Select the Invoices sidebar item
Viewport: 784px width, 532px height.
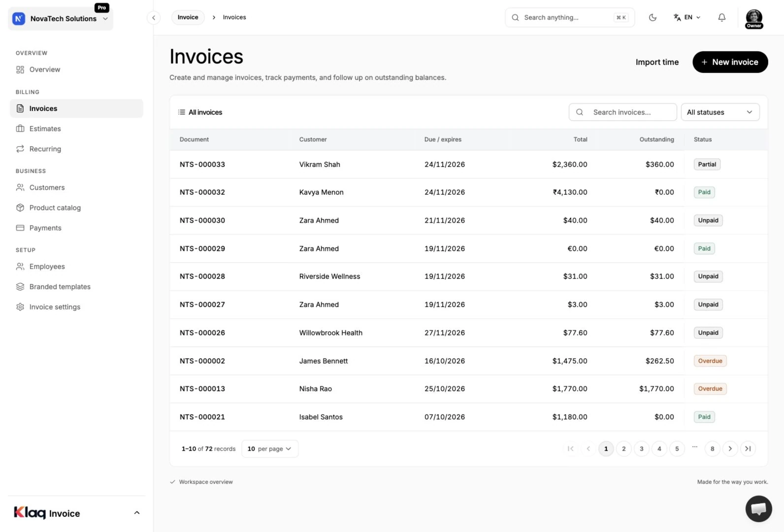(x=76, y=108)
